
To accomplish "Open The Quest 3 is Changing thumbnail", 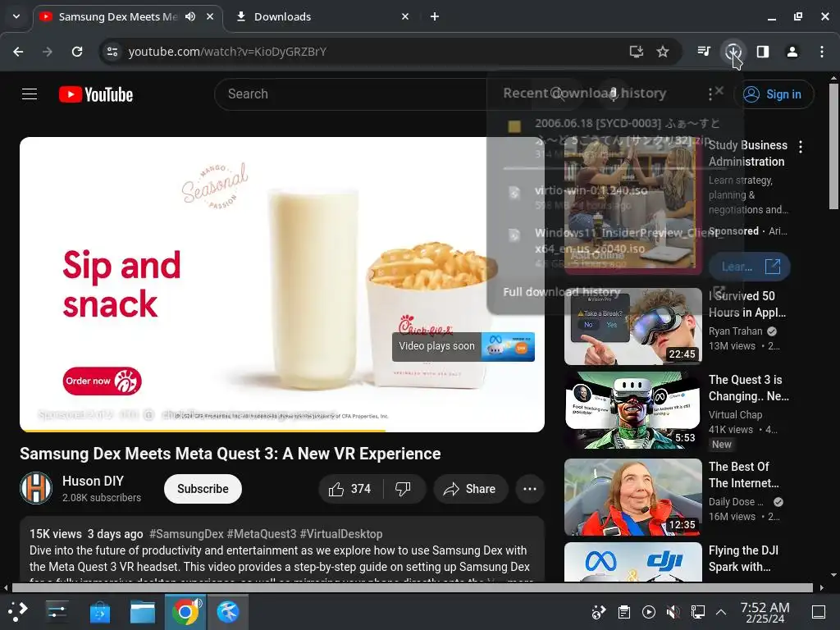I will (x=633, y=410).
